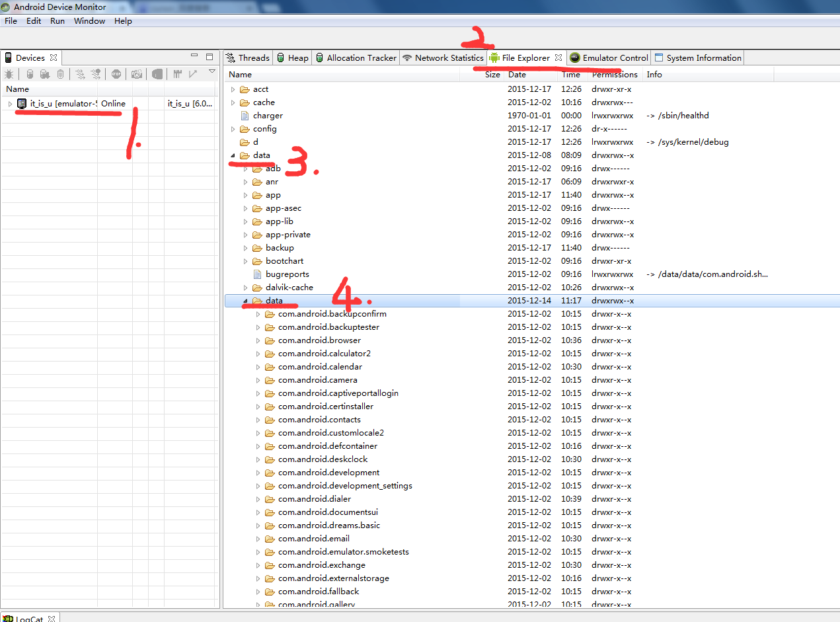Sort files by the Permissions column header

pos(615,75)
